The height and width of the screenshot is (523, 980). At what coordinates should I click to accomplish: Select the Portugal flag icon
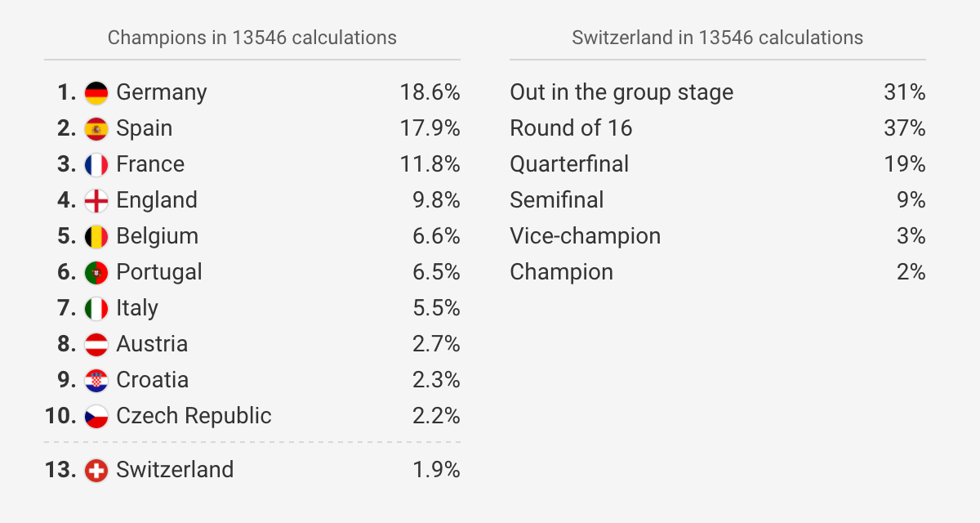pyautogui.click(x=96, y=272)
